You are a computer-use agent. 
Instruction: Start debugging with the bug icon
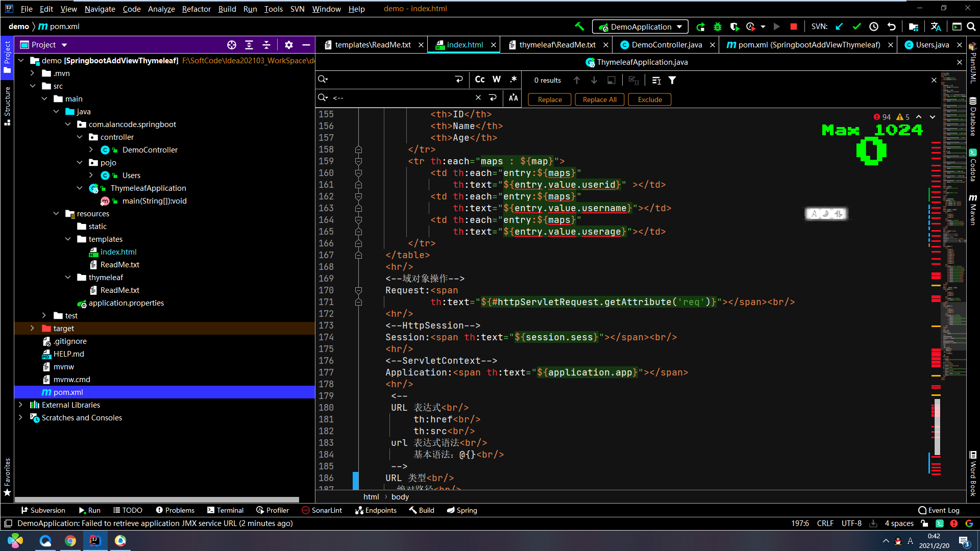tap(718, 27)
